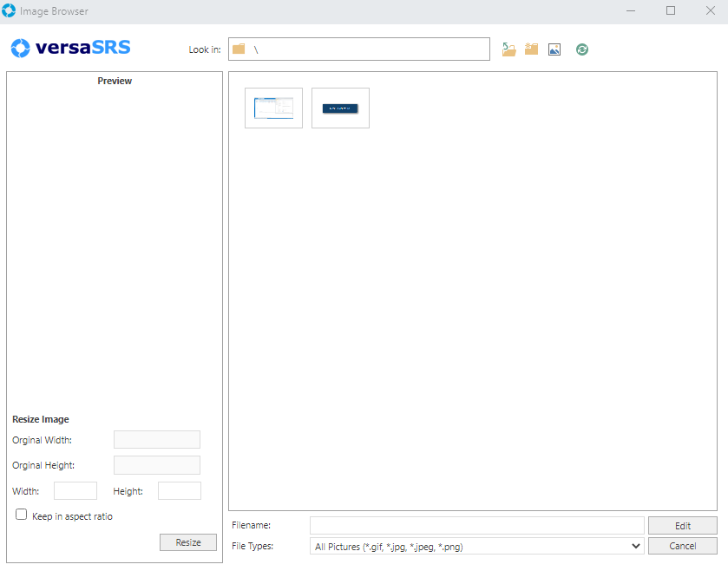Click the Filename input field

click(476, 525)
